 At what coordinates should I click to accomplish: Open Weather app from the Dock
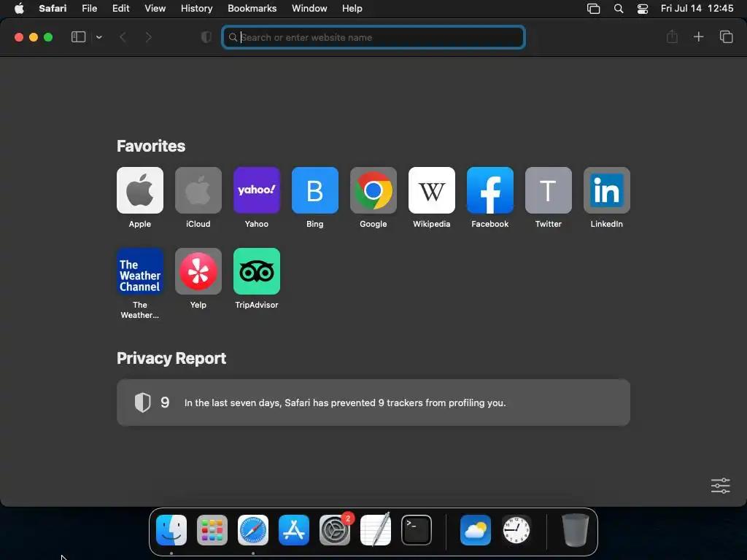(x=476, y=530)
